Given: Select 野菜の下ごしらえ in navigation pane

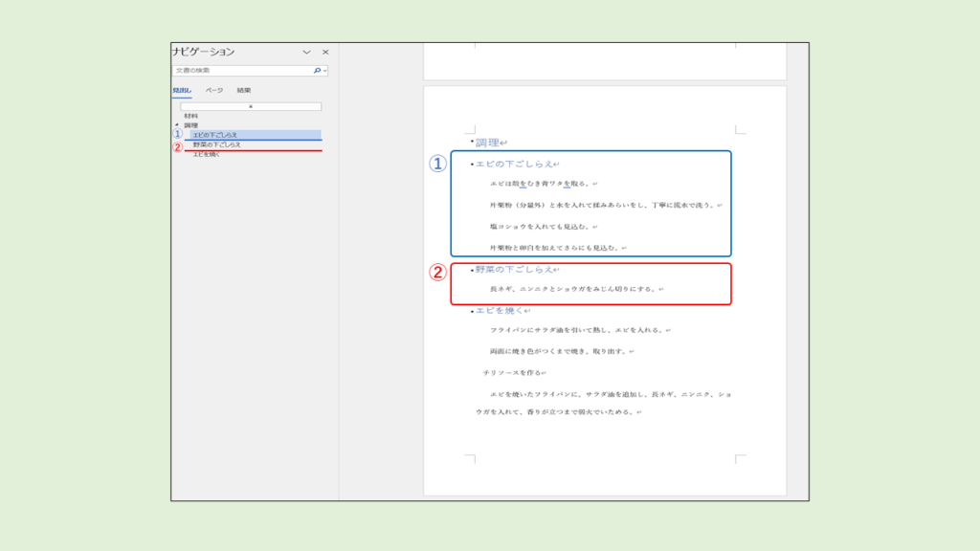Looking at the screenshot, I should (x=217, y=145).
